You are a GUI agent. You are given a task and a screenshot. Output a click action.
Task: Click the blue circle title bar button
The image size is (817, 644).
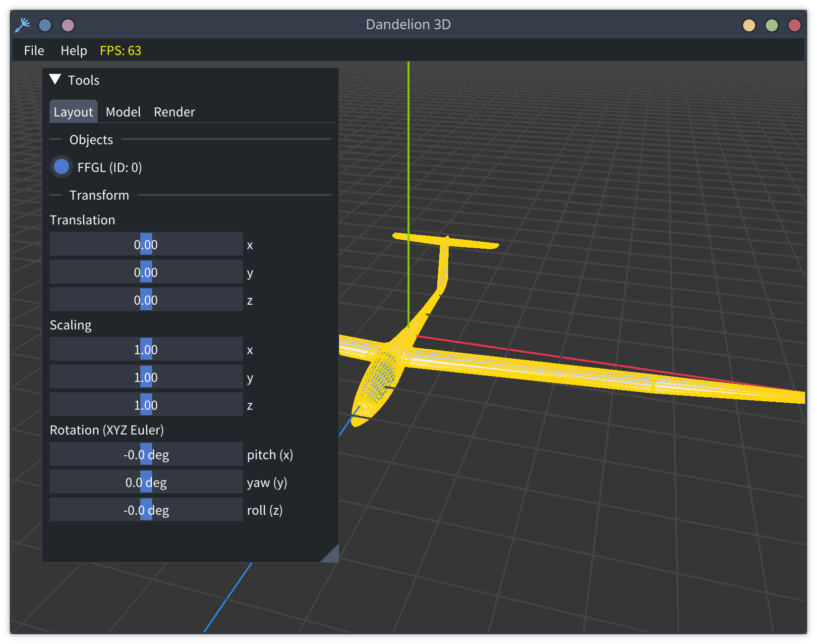point(45,25)
